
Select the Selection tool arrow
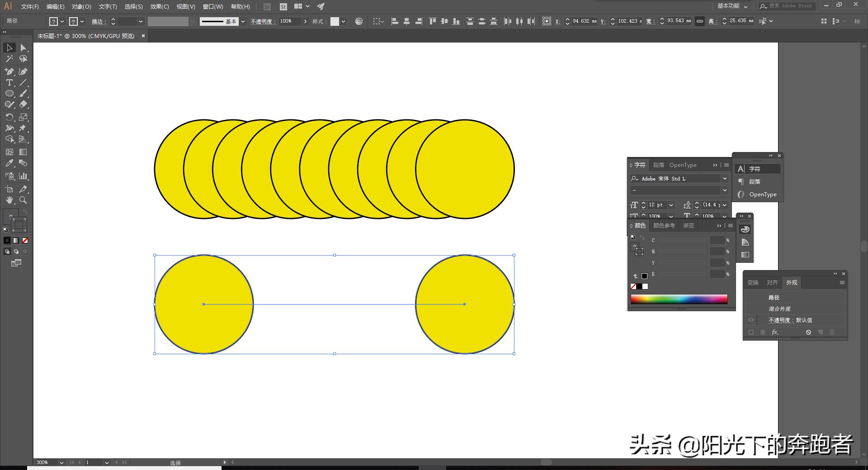coord(9,47)
